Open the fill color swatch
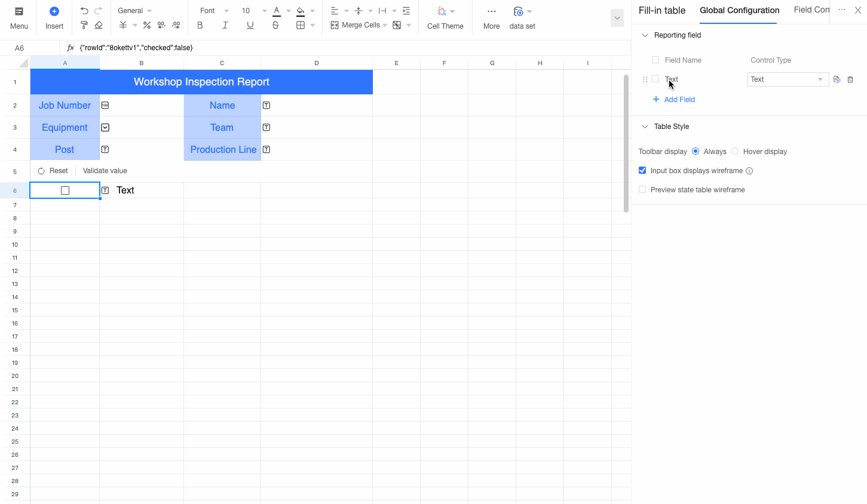 click(x=301, y=11)
